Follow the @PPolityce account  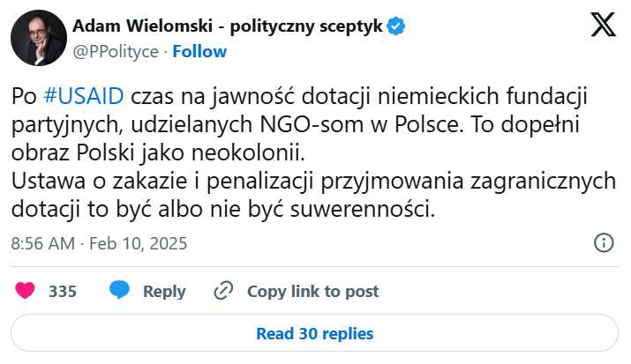click(199, 51)
